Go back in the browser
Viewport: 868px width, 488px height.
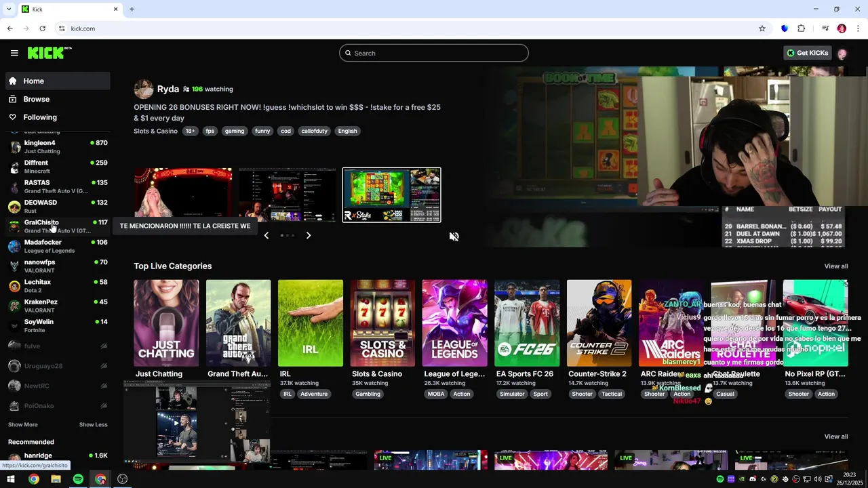(x=9, y=28)
